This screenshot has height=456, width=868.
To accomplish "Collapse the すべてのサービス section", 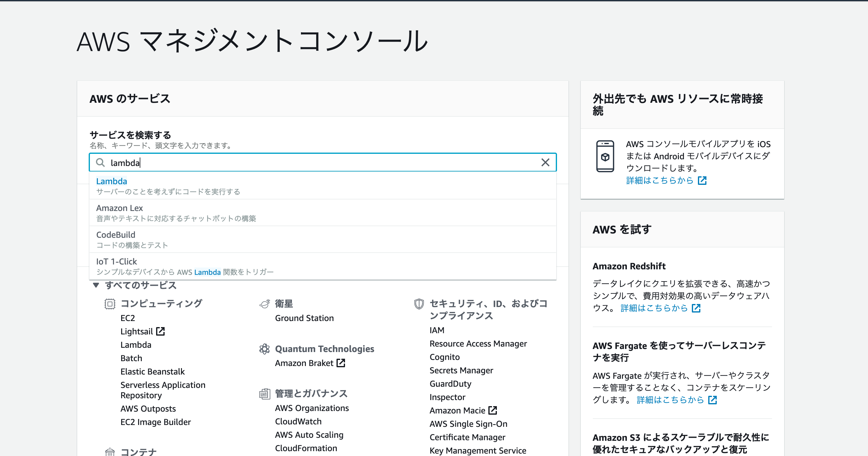I will pos(96,285).
